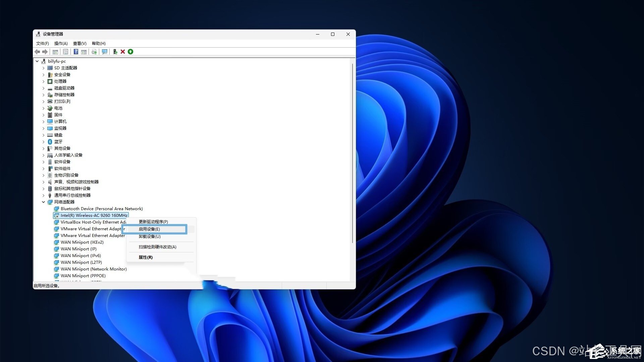Open the 操作(A) menu
The image size is (644, 362).
point(61,44)
